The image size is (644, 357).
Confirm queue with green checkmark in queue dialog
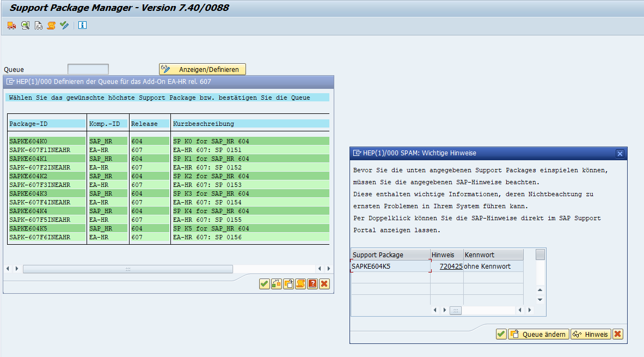(265, 284)
